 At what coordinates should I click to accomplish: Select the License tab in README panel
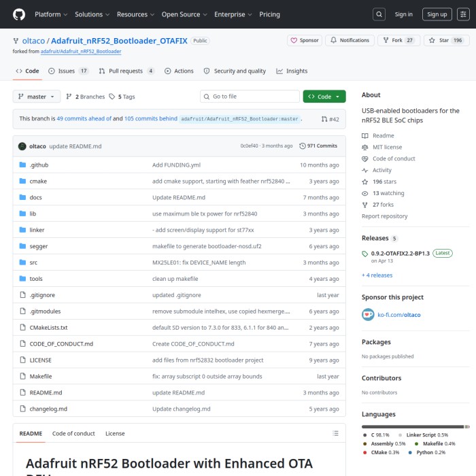[115, 434]
